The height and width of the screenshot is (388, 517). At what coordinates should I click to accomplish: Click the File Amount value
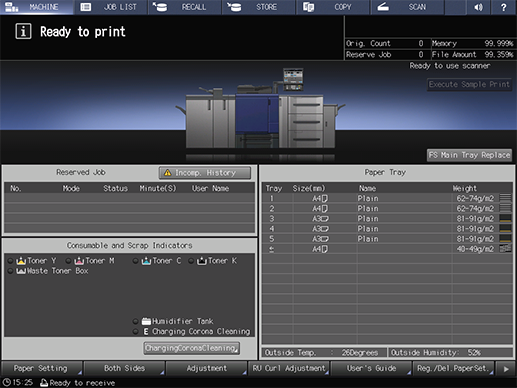[499, 54]
